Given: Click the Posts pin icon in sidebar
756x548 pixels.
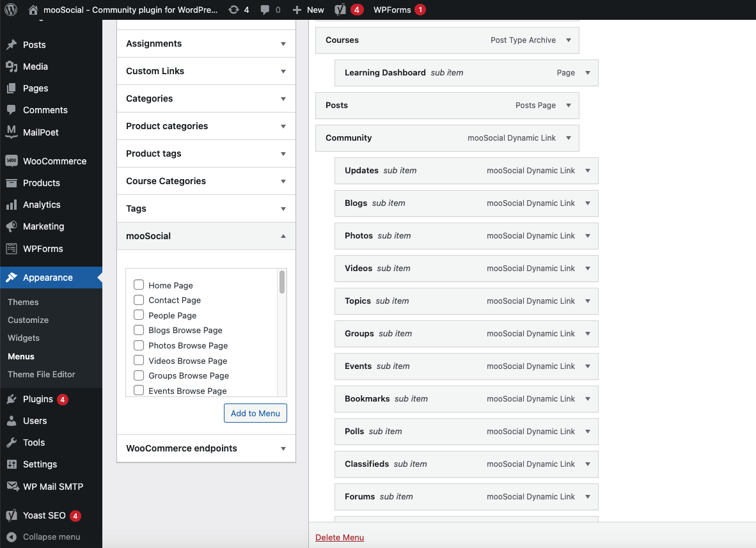Looking at the screenshot, I should [12, 45].
